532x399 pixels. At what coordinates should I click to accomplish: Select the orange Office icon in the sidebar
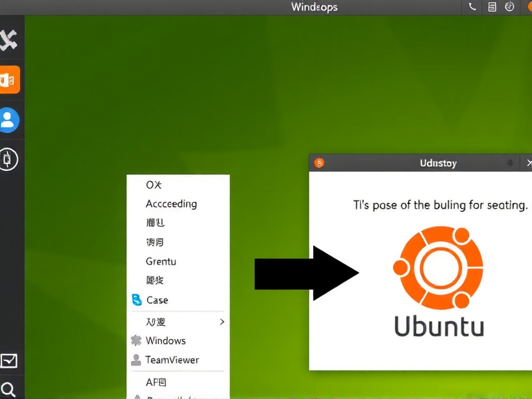click(x=10, y=78)
